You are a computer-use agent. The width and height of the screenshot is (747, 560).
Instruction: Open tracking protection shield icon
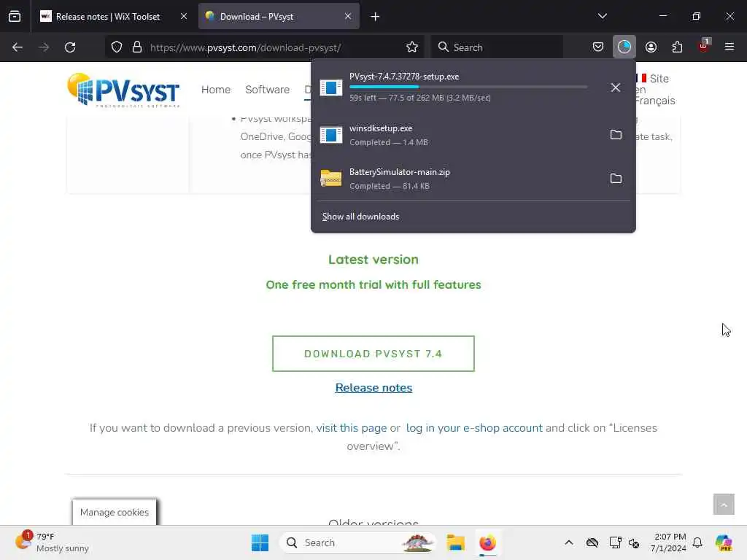(x=117, y=47)
